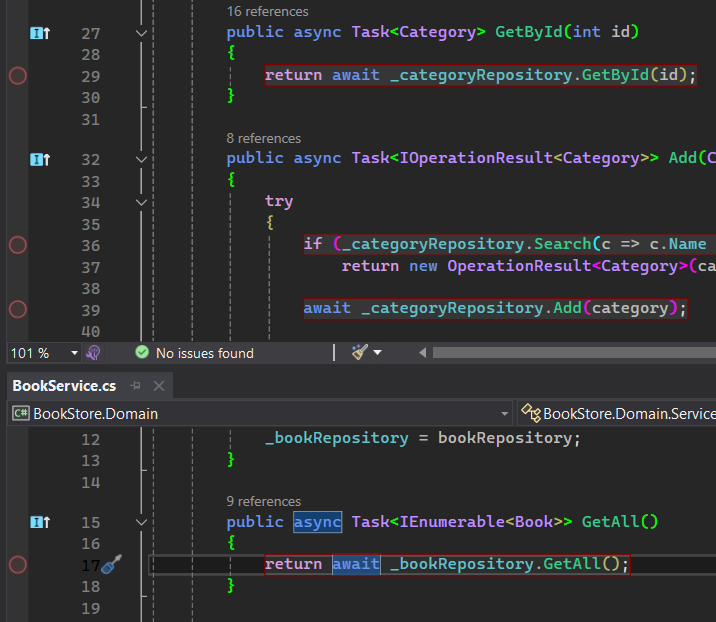Collapse the GetById method at line 27

141,33
